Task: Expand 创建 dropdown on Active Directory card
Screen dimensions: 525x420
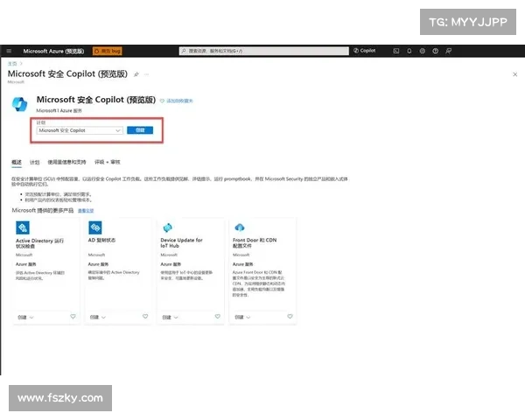Action: [25, 317]
